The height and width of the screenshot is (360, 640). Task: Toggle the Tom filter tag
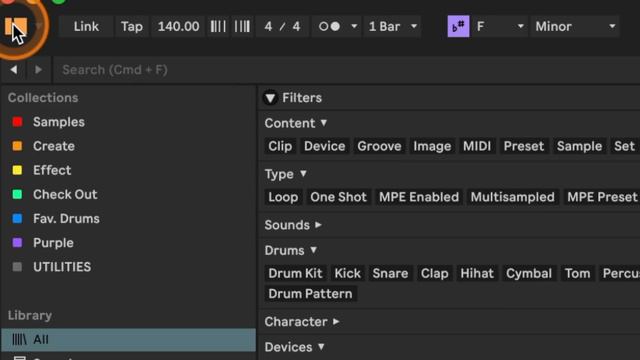[577, 273]
